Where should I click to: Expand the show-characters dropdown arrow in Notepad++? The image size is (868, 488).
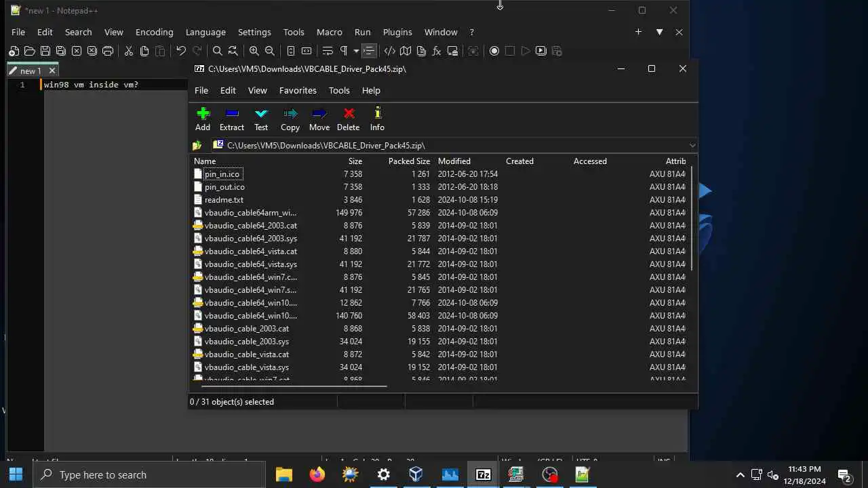click(356, 51)
